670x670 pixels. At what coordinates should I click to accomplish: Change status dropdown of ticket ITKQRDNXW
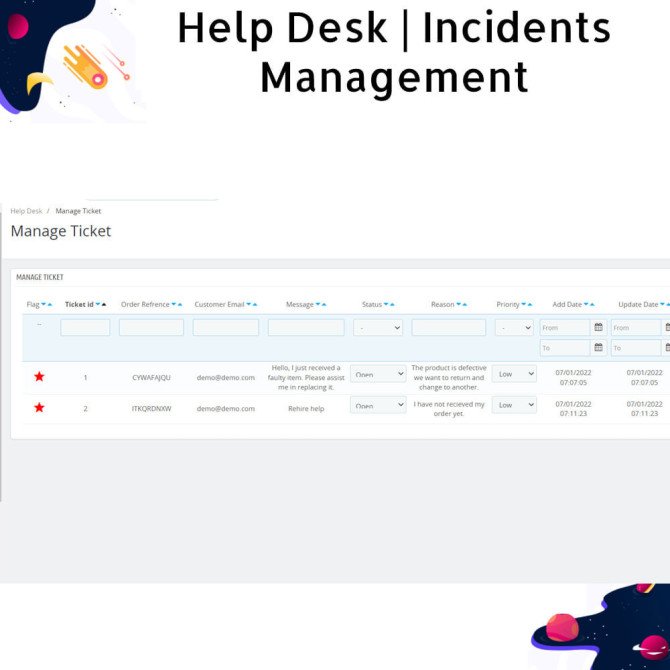tap(378, 405)
